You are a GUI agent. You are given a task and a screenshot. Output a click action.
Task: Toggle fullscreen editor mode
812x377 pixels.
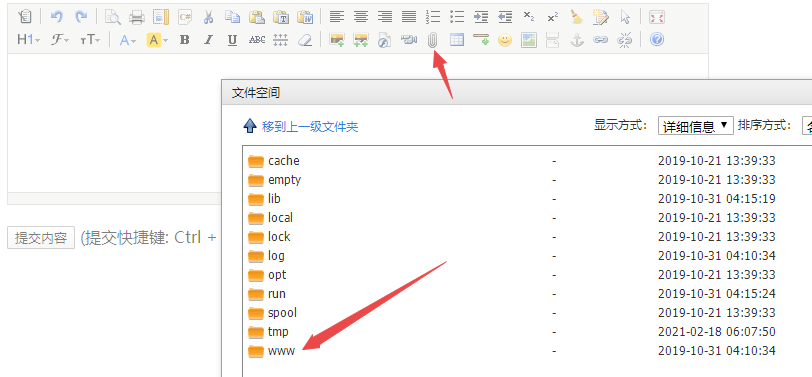(x=657, y=17)
